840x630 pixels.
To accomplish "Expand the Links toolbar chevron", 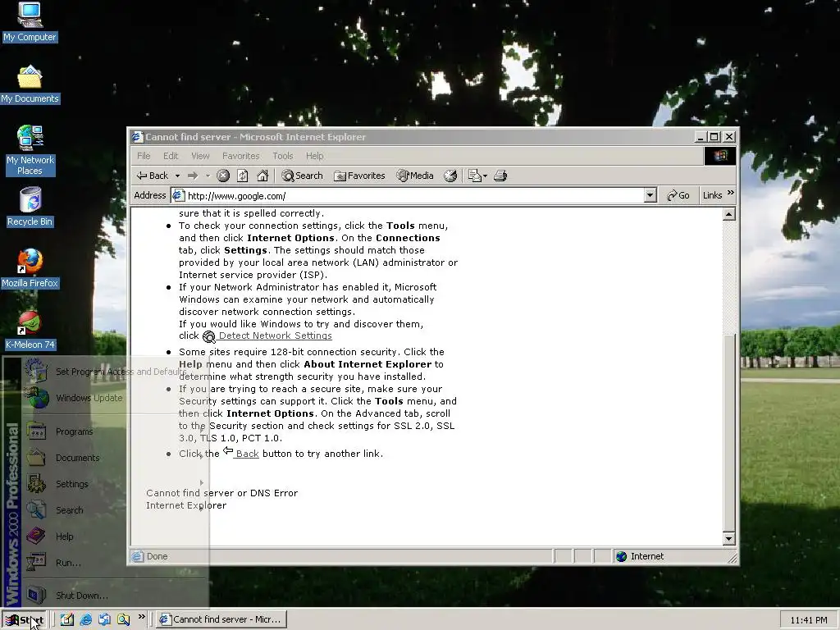I will click(731, 193).
